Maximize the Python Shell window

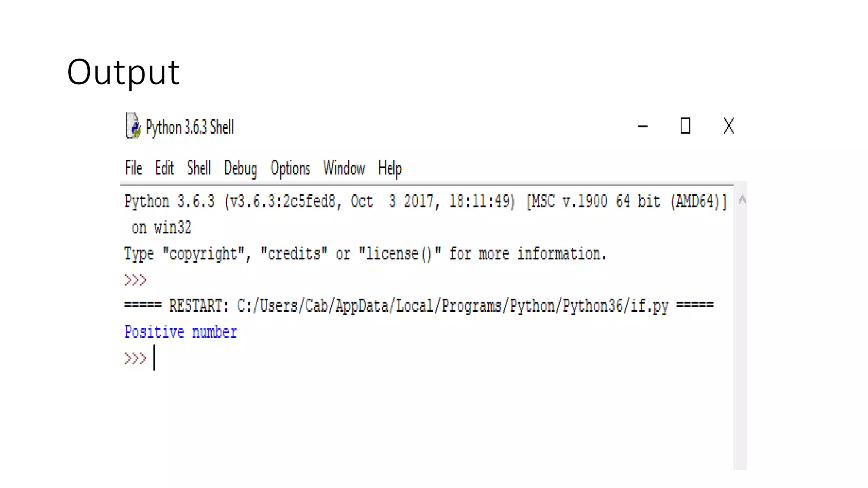[x=685, y=126]
